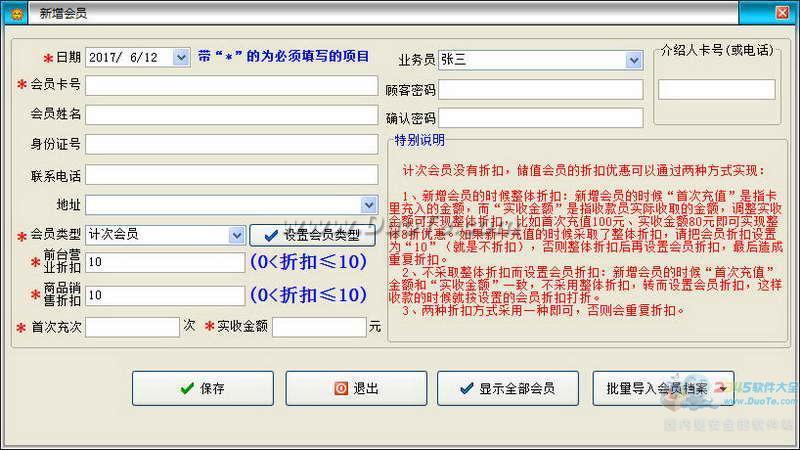
Task: Click the 顾客密码 field
Action: (540, 89)
